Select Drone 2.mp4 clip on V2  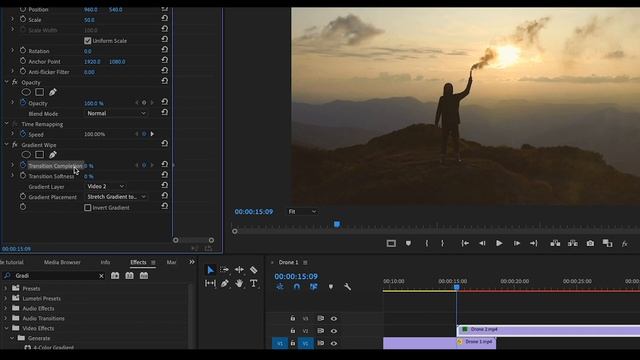coord(548,330)
